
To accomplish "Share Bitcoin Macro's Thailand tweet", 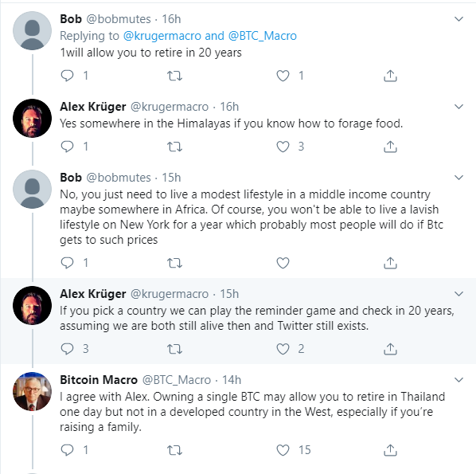I will 390,449.
